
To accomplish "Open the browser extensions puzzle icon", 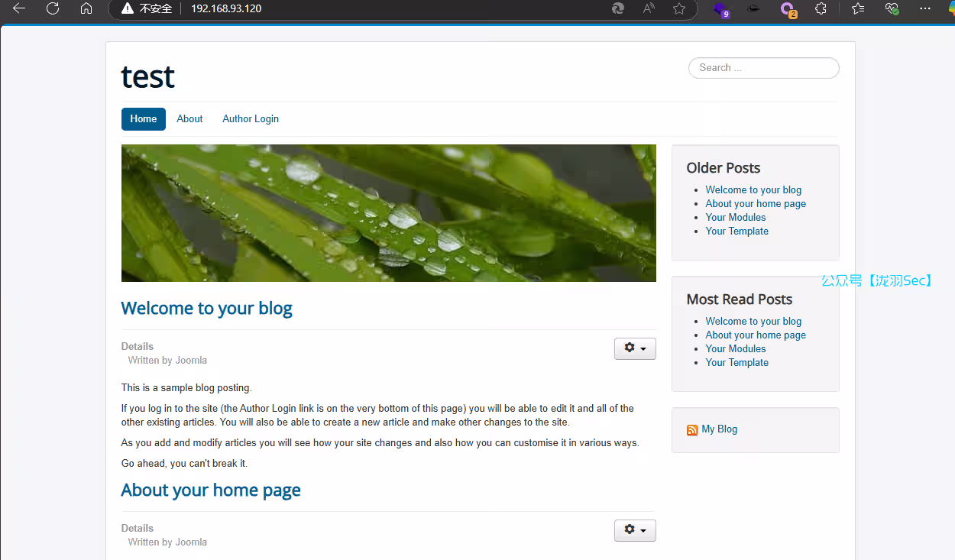I will (x=821, y=8).
